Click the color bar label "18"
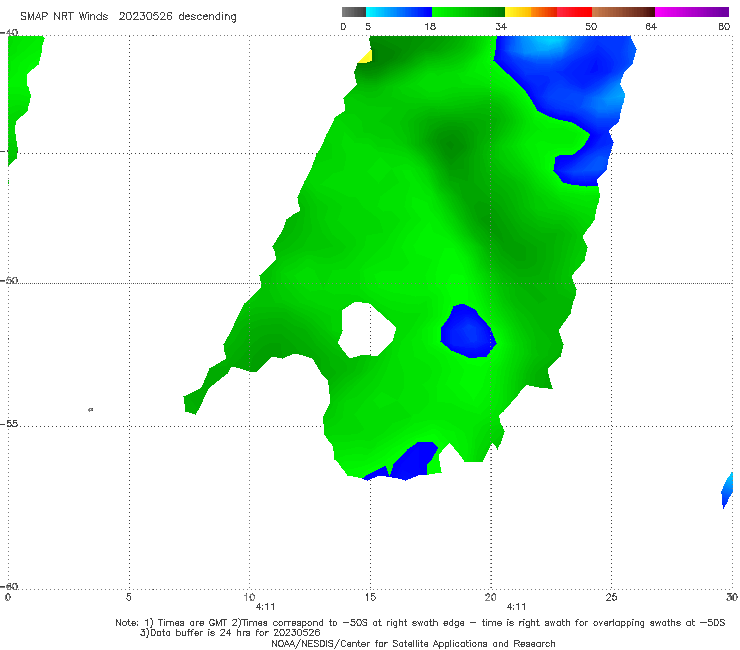Image resolution: width=740 pixels, height=650 pixels. pyautogui.click(x=430, y=27)
